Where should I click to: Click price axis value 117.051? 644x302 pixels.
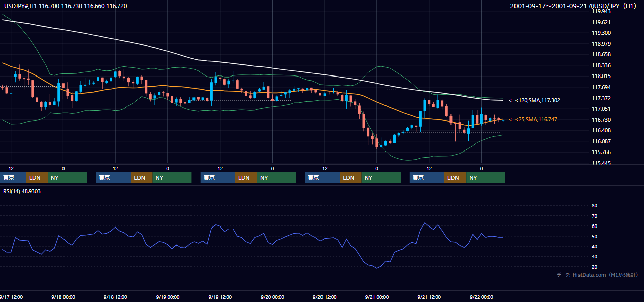pos(601,109)
